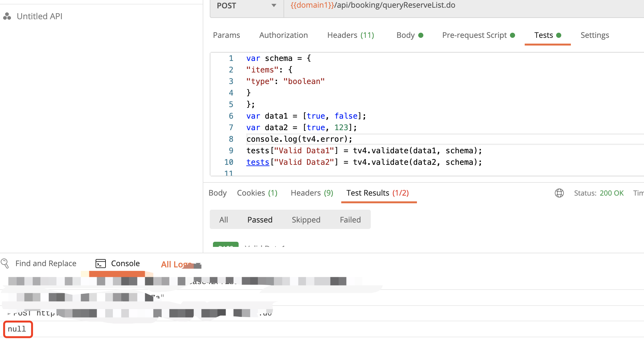Click the globe network icon near Status

(x=559, y=193)
